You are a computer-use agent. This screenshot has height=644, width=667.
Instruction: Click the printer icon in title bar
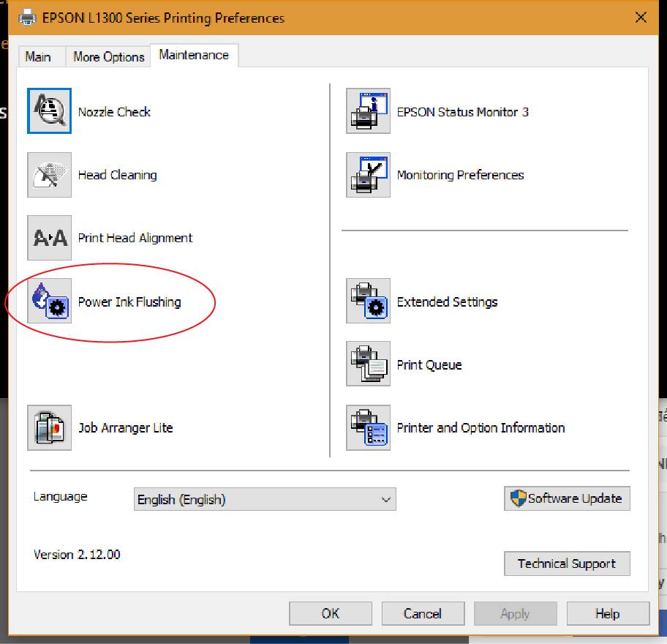(x=28, y=18)
